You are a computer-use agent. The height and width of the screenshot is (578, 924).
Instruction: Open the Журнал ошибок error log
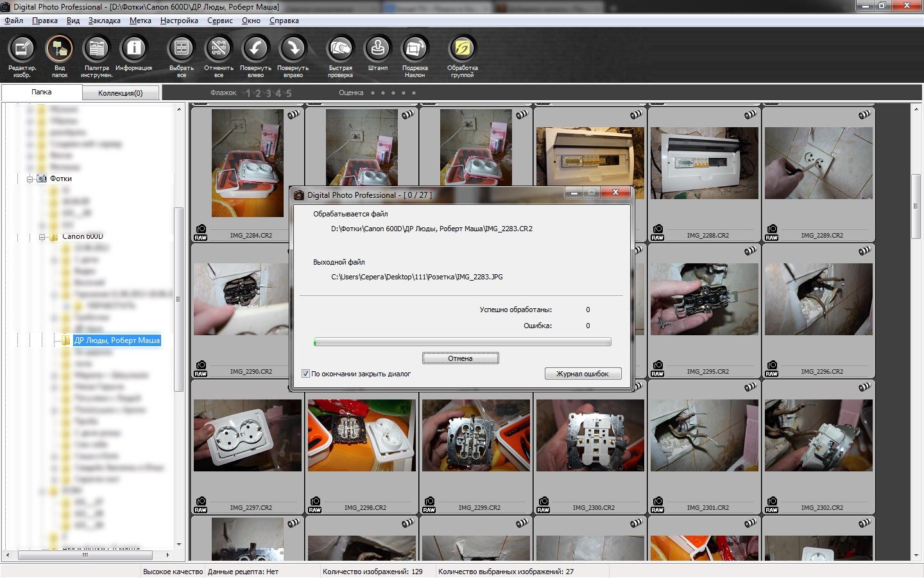click(583, 374)
